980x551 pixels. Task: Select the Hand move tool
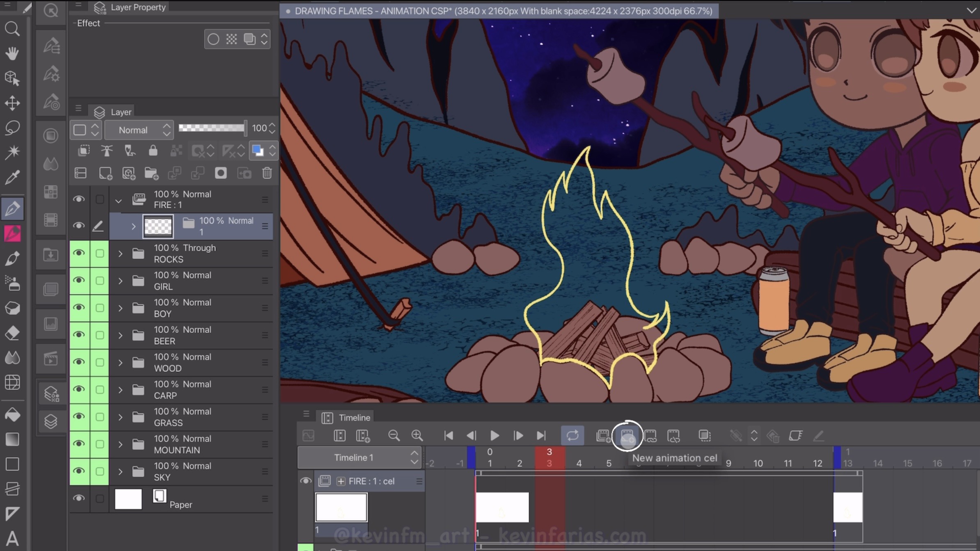coord(12,53)
